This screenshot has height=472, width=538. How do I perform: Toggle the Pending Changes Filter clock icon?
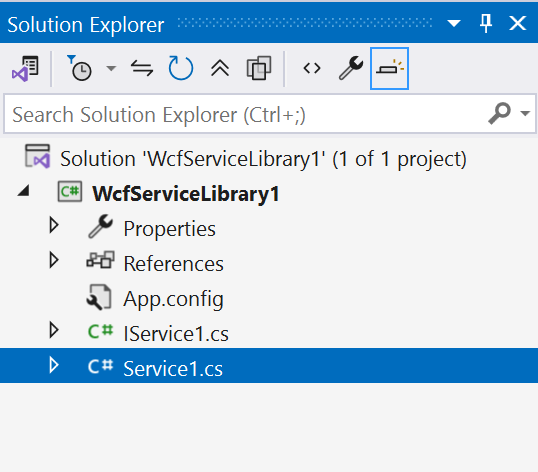tap(80, 69)
